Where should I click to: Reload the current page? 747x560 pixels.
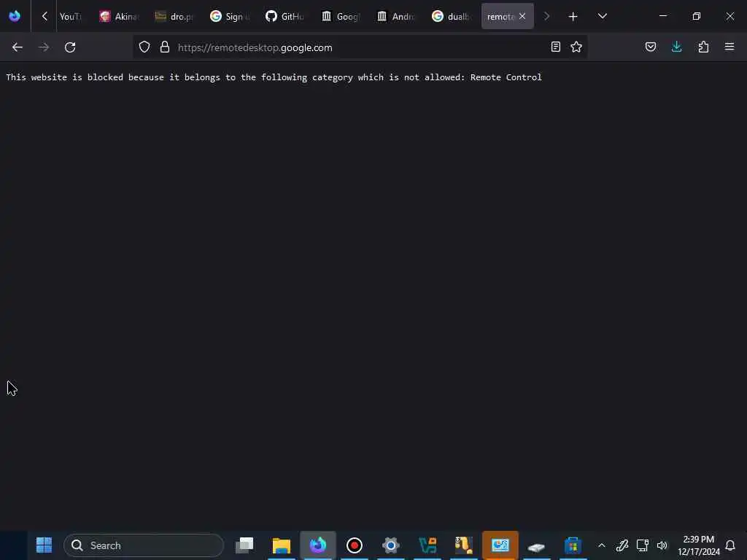click(x=70, y=47)
